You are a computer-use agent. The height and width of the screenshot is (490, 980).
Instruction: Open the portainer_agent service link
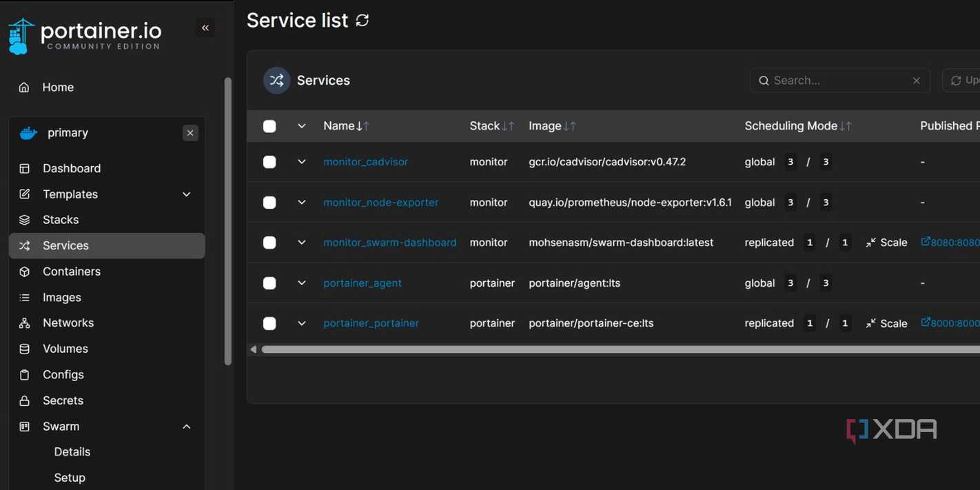(x=363, y=283)
